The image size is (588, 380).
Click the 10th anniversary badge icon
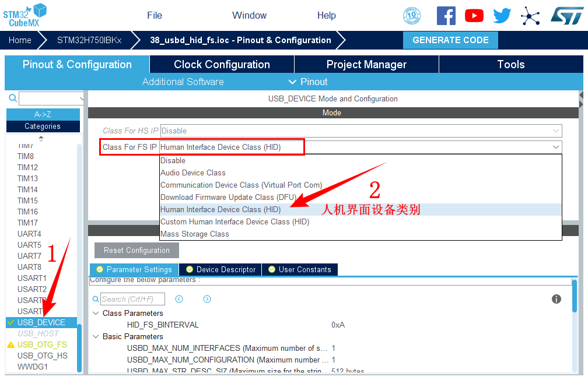(412, 16)
